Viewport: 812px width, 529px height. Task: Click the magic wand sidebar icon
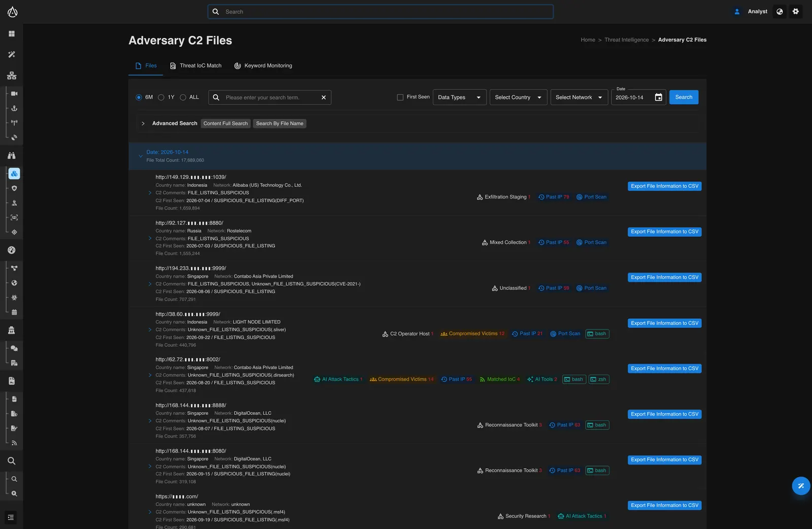coord(12,54)
